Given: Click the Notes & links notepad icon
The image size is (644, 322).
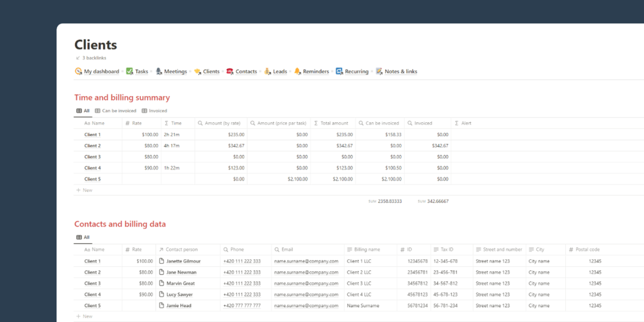Looking at the screenshot, I should pos(379,71).
